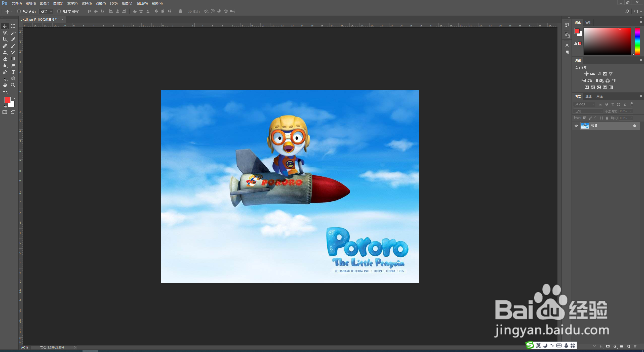Select the Eraser tool
Viewport: 644px width, 352px height.
[5, 59]
